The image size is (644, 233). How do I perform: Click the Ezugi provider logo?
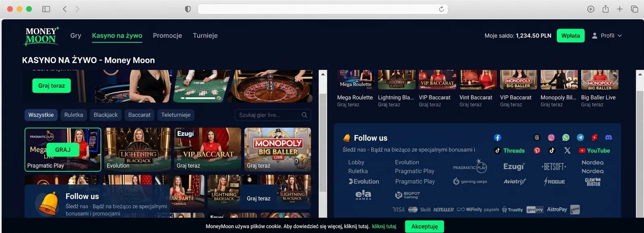[x=514, y=167]
